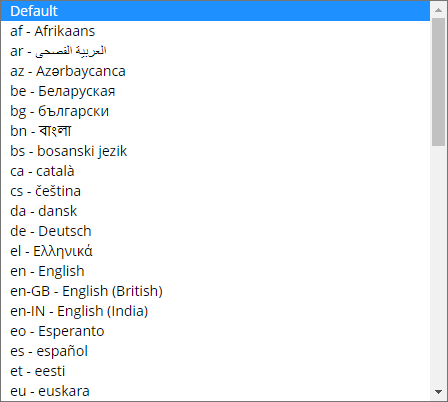Screen dimensions: 448x402
Task: Click the scrollbar down arrow
Action: pos(438,392)
